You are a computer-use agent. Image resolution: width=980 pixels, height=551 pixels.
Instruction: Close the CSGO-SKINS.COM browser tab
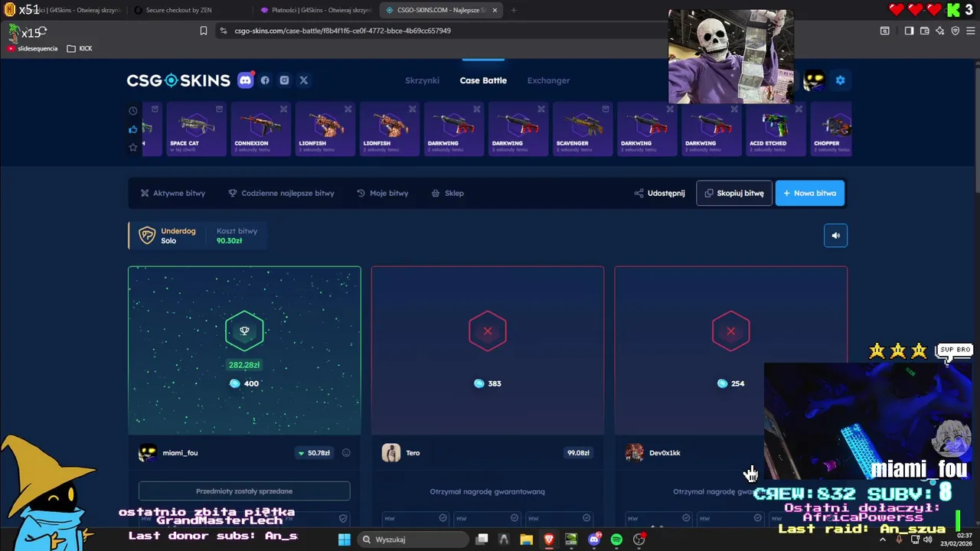(495, 10)
